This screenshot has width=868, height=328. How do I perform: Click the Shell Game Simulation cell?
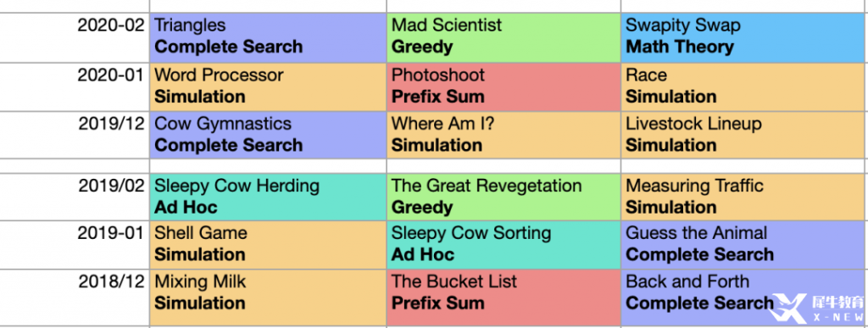point(268,245)
